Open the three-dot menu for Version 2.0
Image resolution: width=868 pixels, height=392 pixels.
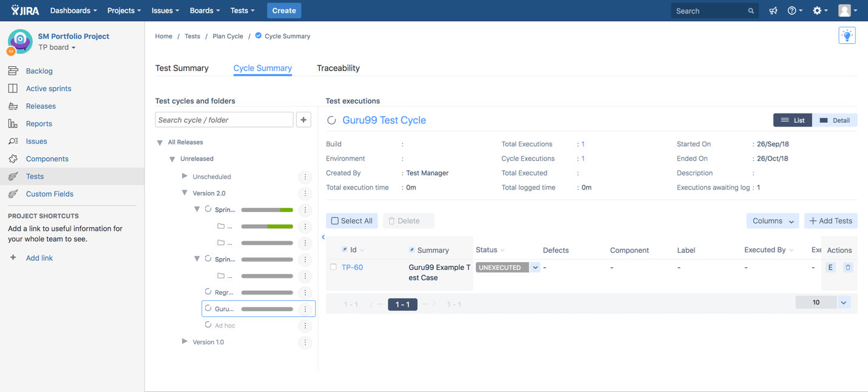(x=305, y=193)
